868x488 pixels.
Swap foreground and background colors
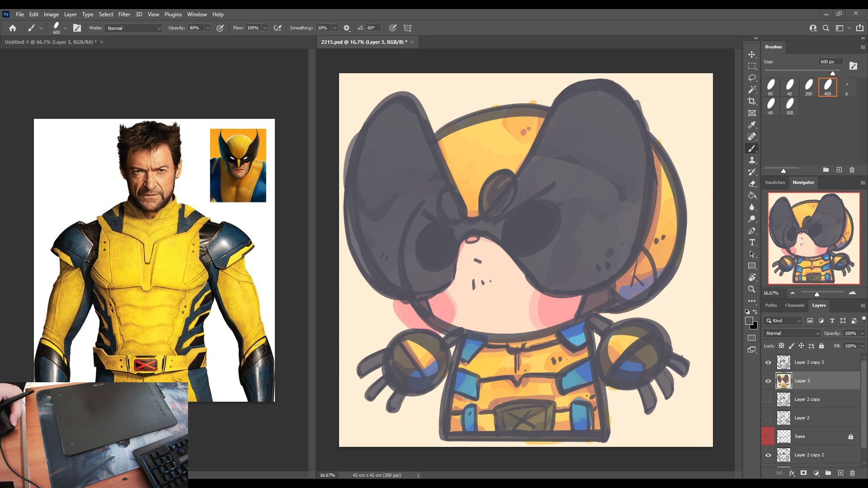point(755,312)
